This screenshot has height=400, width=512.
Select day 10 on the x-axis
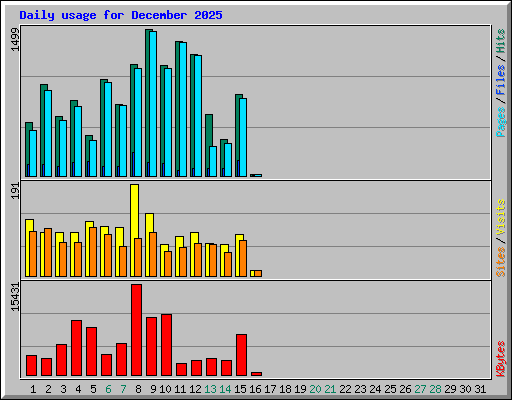[165, 389]
